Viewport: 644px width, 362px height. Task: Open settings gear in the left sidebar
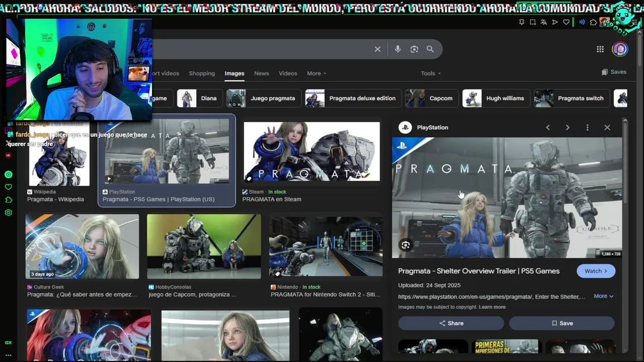(8, 213)
